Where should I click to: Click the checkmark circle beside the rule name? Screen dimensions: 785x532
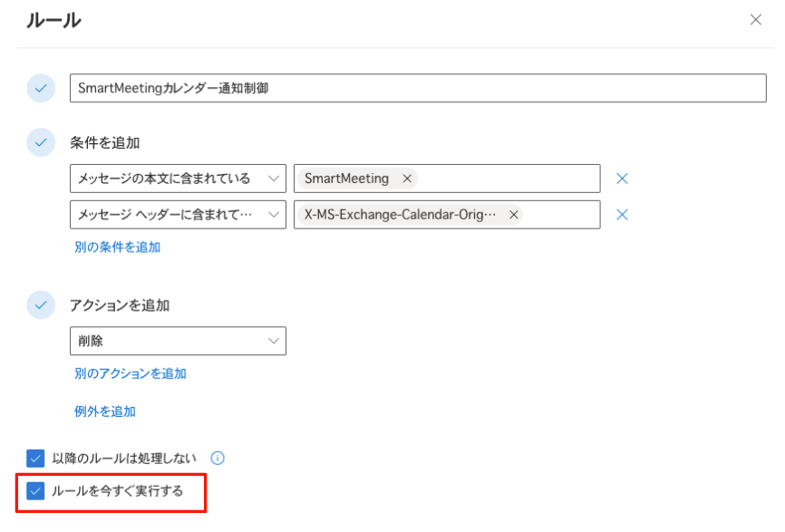pyautogui.click(x=41, y=88)
